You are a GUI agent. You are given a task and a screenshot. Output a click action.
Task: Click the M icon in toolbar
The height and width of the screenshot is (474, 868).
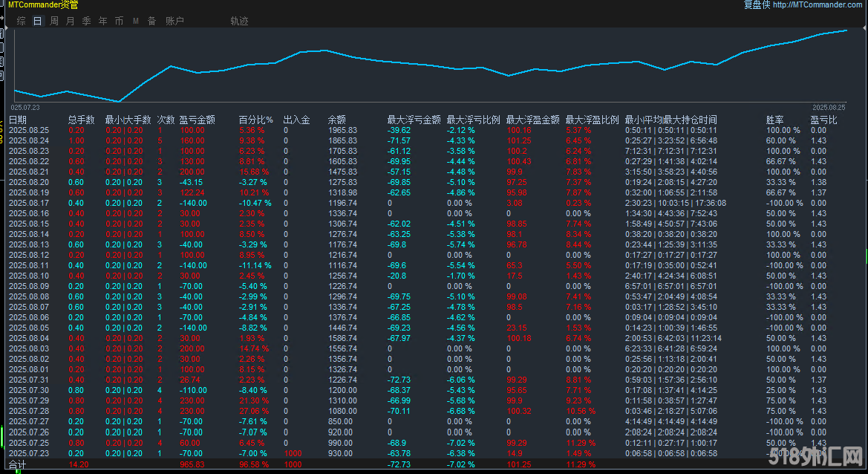pos(136,21)
